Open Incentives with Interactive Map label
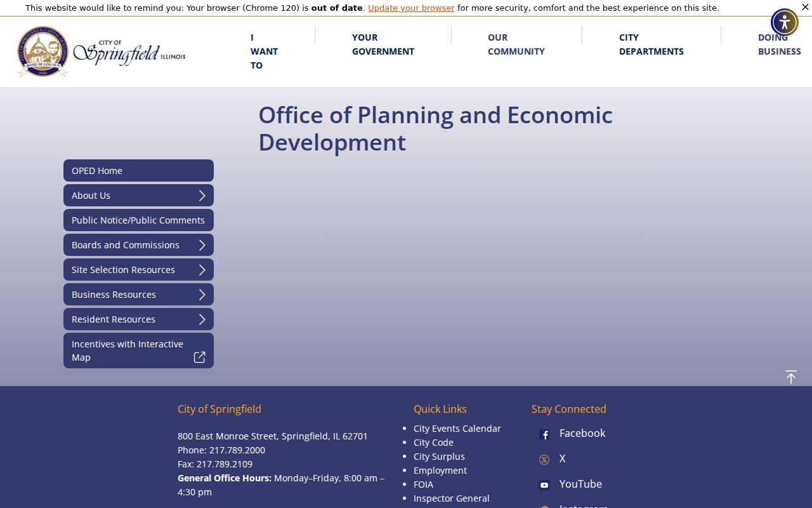Screen dimensions: 812x508 click(128, 351)
